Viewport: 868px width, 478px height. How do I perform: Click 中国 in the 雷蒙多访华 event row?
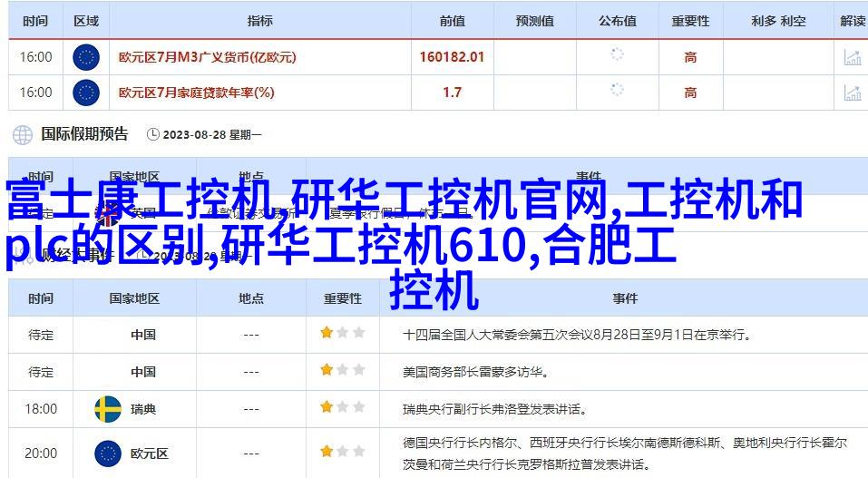143,372
